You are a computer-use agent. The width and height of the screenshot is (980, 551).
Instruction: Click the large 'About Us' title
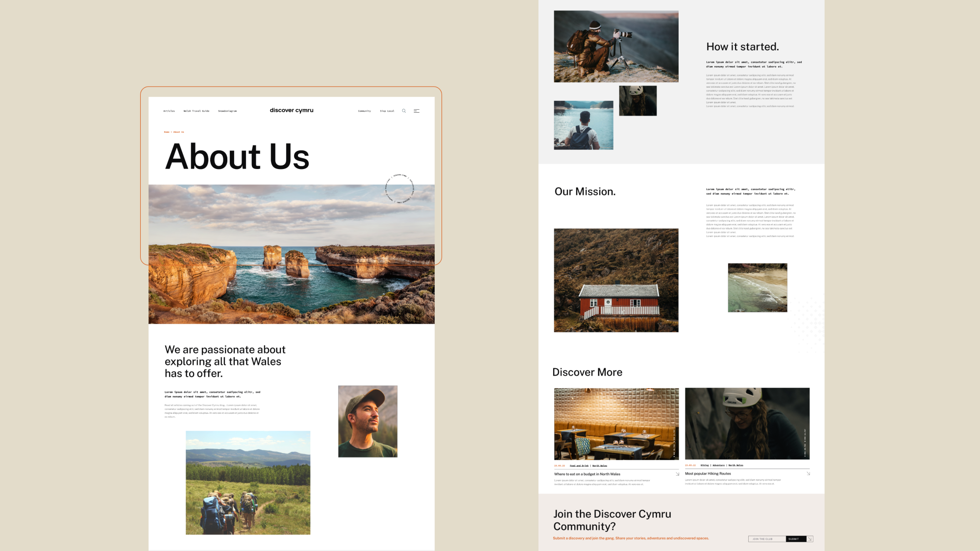237,157
